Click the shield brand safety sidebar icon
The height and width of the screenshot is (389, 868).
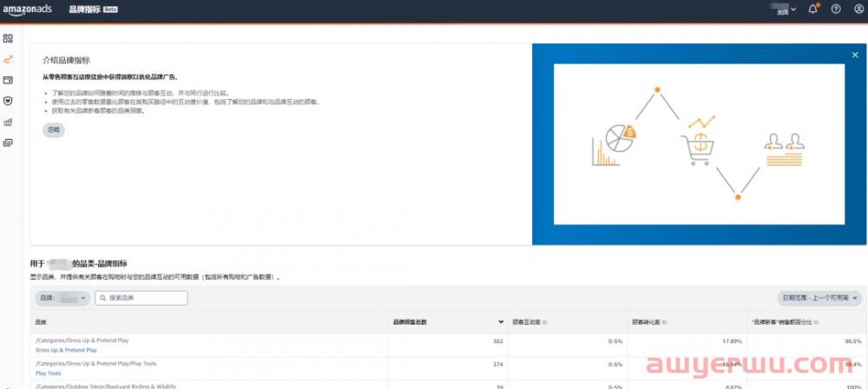click(8, 101)
